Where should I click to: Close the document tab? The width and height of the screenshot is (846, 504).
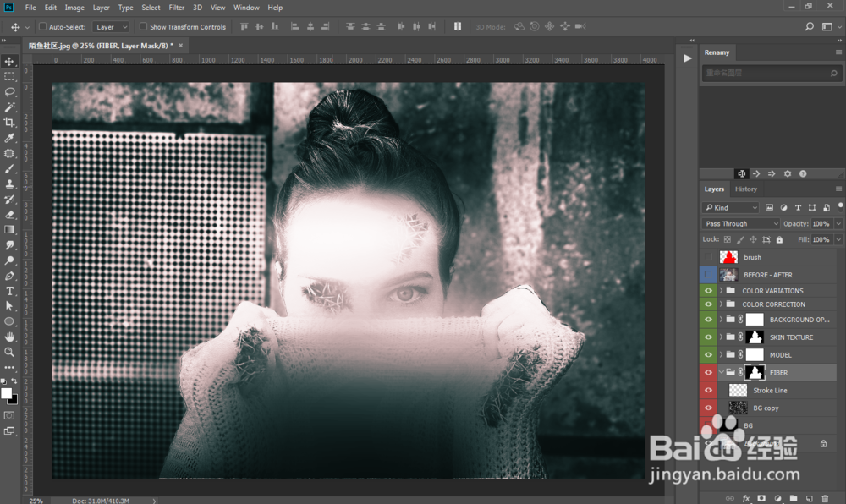coord(181,46)
